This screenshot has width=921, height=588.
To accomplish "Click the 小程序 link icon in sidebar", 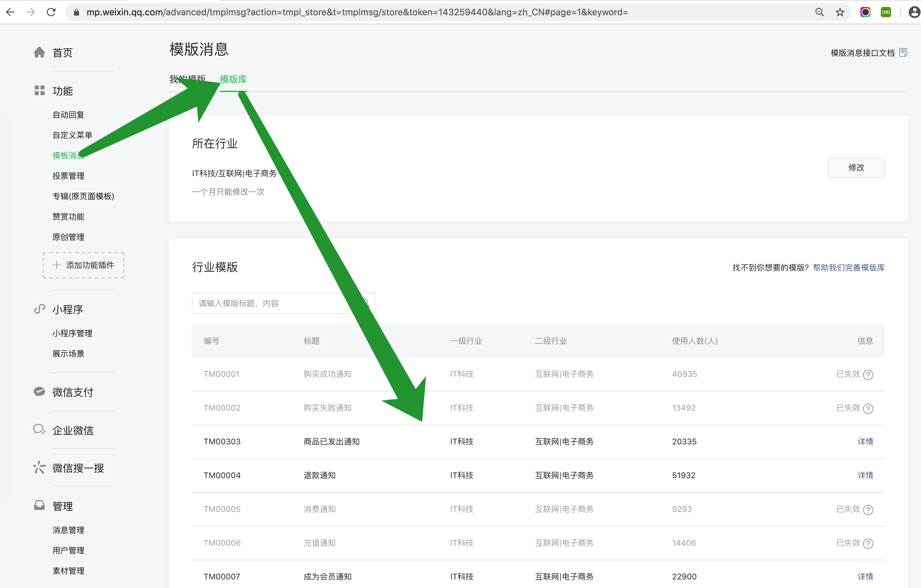I will click(40, 309).
